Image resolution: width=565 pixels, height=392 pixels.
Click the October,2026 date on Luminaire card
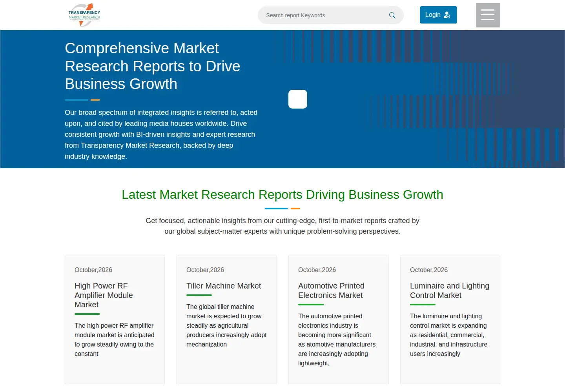pyautogui.click(x=429, y=270)
